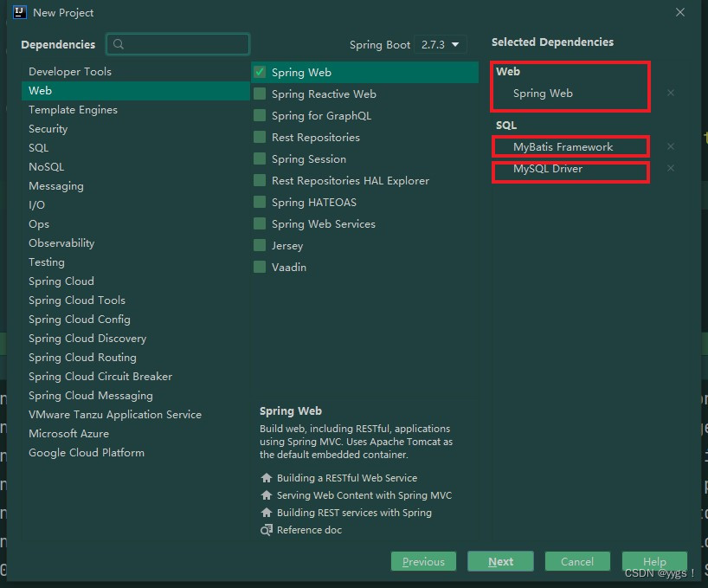Open the Ops category
This screenshot has width=708, height=588.
(x=136, y=224)
